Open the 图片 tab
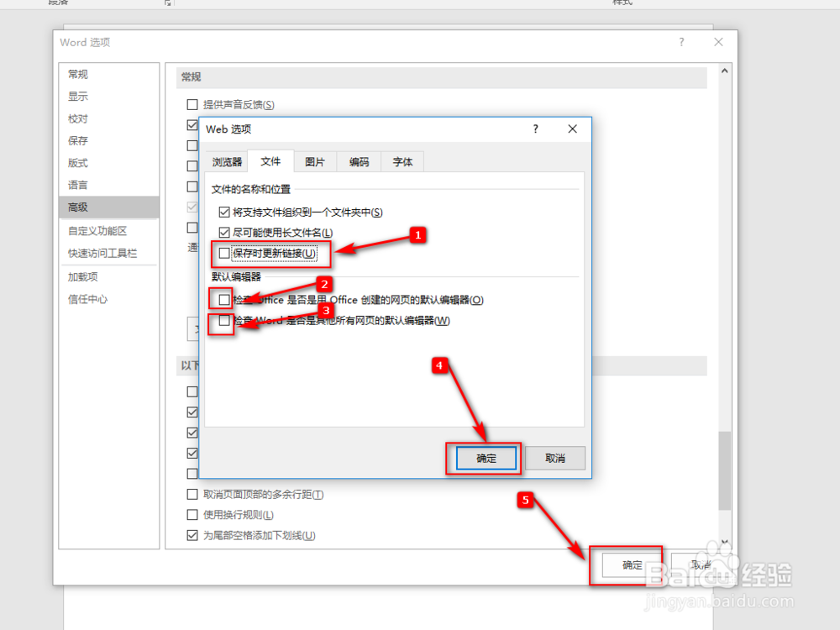This screenshot has width=840, height=630. point(315,161)
